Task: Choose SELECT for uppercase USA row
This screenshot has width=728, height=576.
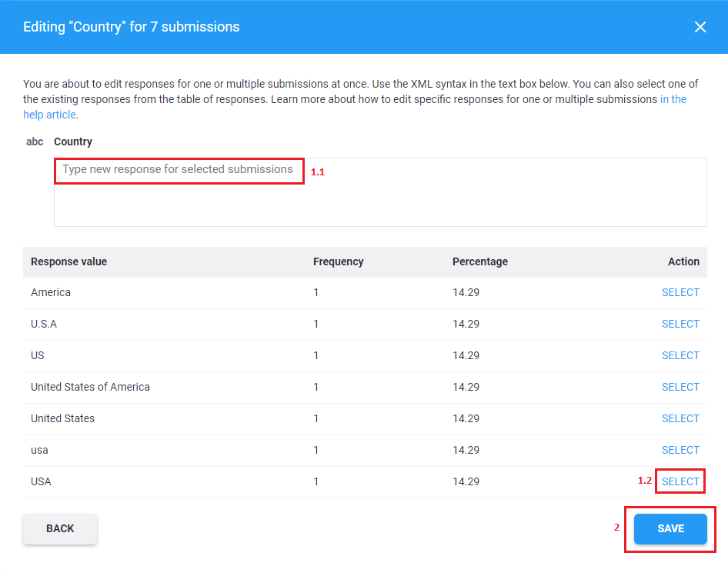Action: (680, 481)
